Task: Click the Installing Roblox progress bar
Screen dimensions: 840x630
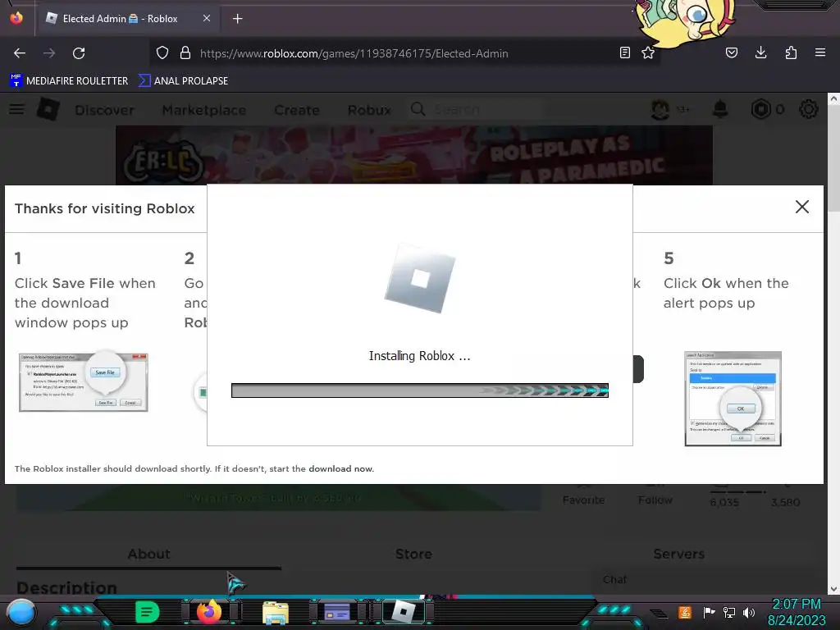Action: point(420,390)
